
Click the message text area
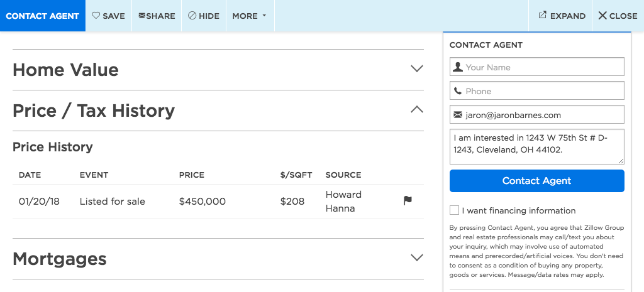[x=536, y=146]
